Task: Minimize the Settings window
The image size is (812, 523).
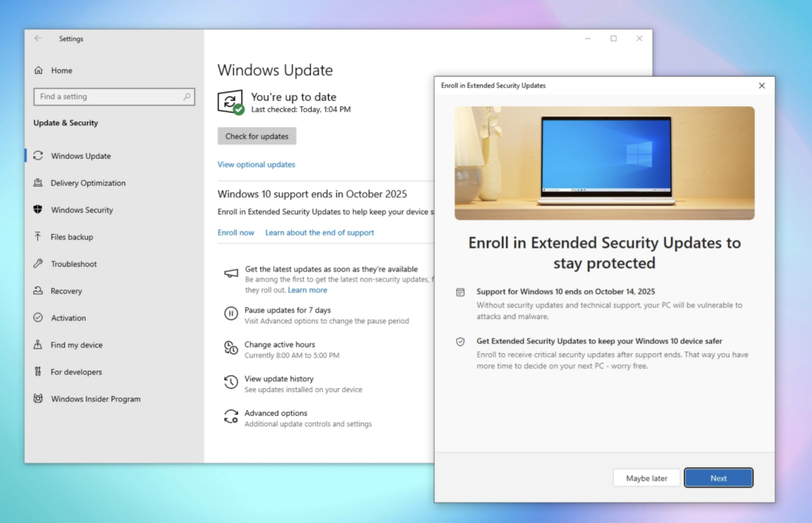Action: (x=588, y=38)
